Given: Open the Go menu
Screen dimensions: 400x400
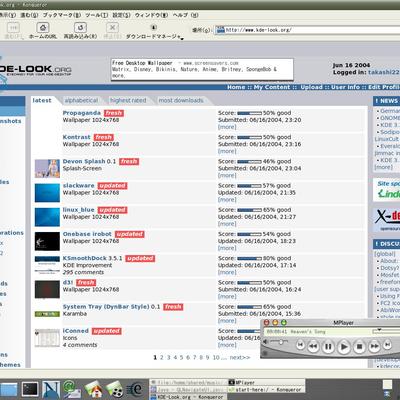Looking at the screenshot, I should click(29, 15).
